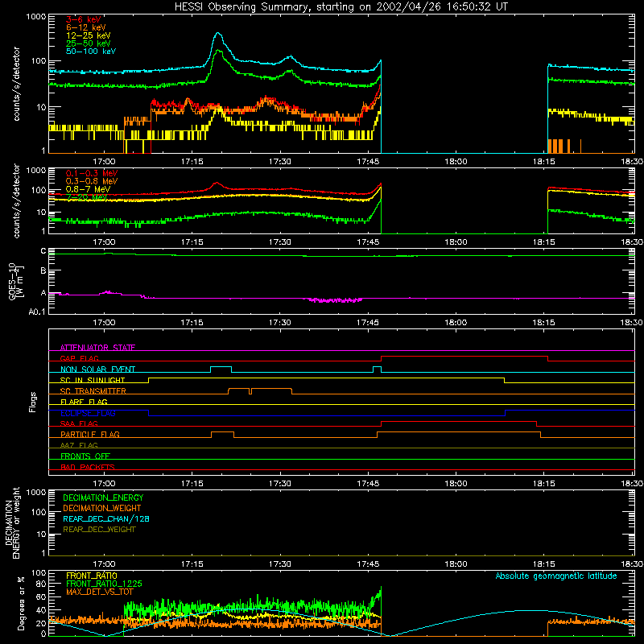This screenshot has width=644, height=644.
Task: Click the 50-100 keV legend label
Action: [91, 52]
